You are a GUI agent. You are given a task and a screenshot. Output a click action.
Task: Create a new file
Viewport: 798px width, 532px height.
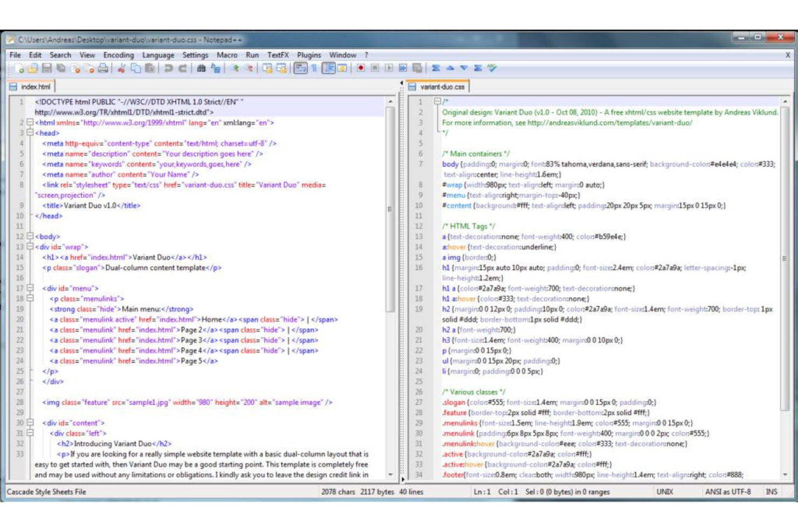pos(20,68)
